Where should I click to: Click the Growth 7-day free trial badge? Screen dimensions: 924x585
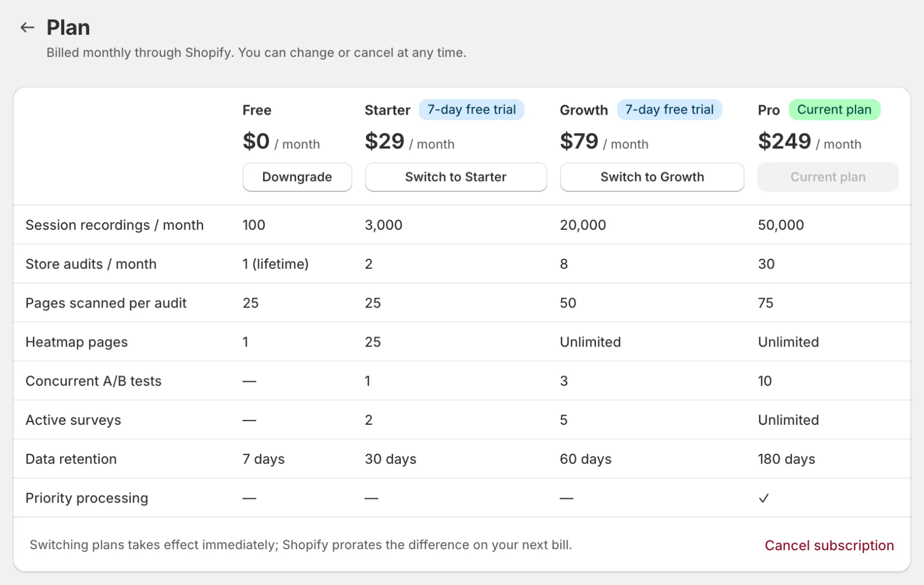(669, 110)
